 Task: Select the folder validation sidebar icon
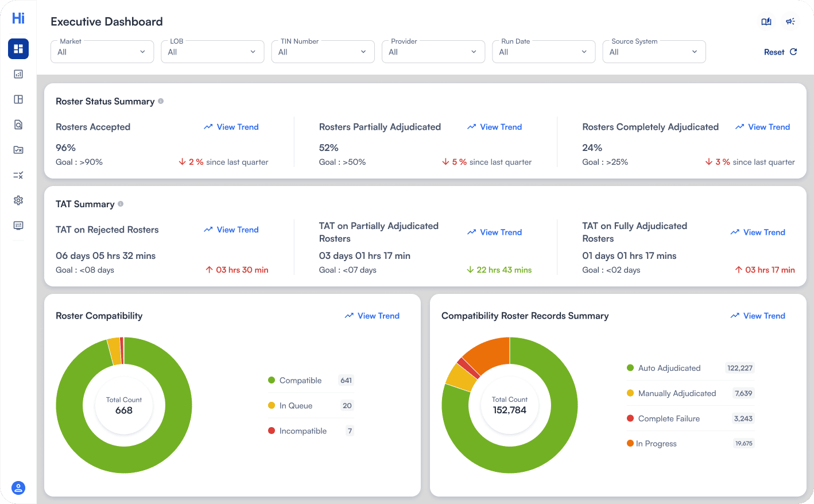[x=18, y=150]
